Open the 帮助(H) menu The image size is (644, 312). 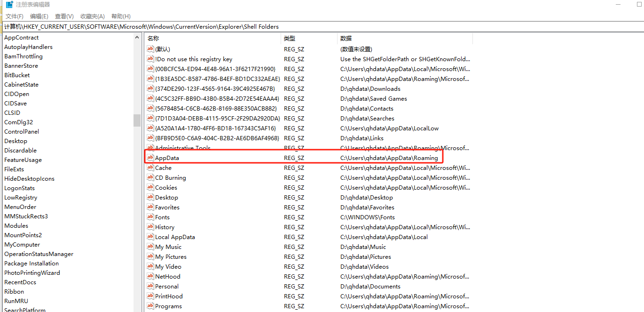pyautogui.click(x=121, y=16)
